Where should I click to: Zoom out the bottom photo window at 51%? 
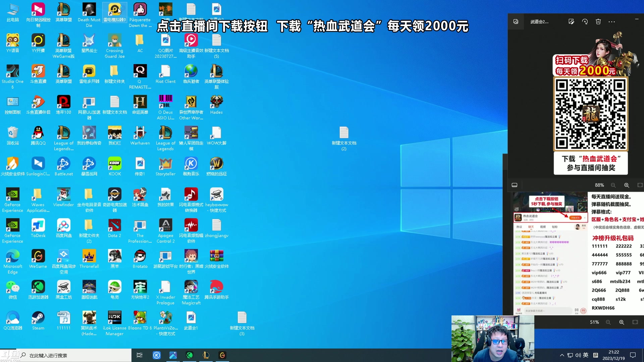[608, 322]
